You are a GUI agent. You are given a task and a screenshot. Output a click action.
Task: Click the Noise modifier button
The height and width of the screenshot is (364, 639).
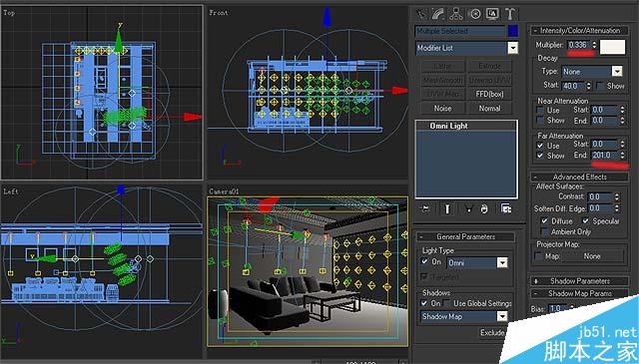tap(442, 109)
